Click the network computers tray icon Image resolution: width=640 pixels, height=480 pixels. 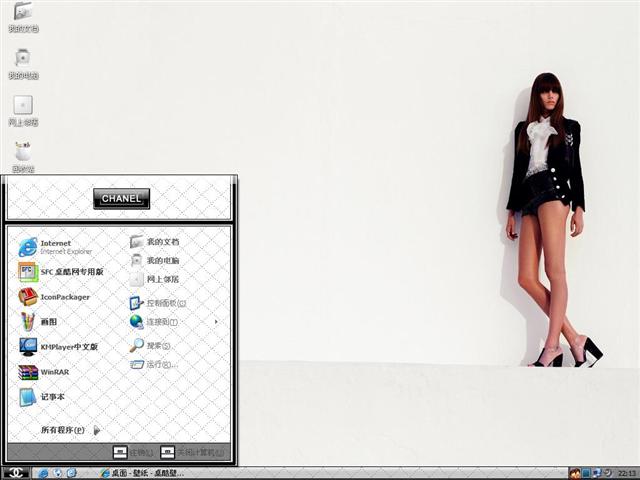(x=597, y=473)
